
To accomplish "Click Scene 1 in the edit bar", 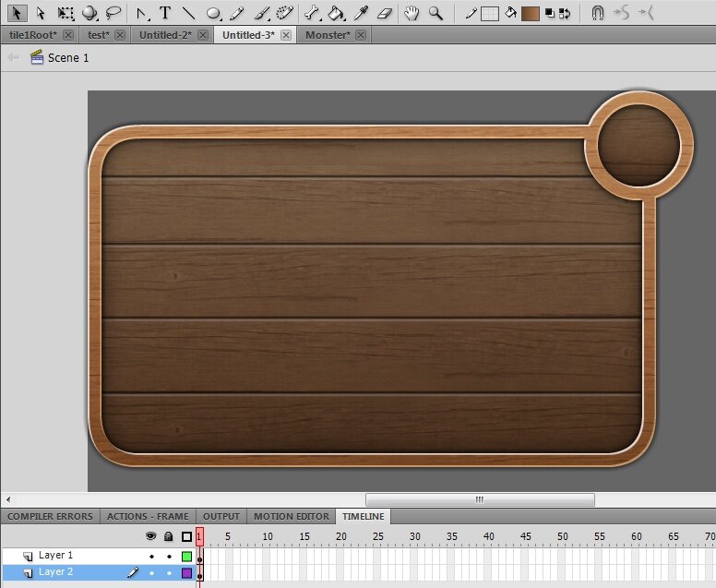I will pos(68,57).
